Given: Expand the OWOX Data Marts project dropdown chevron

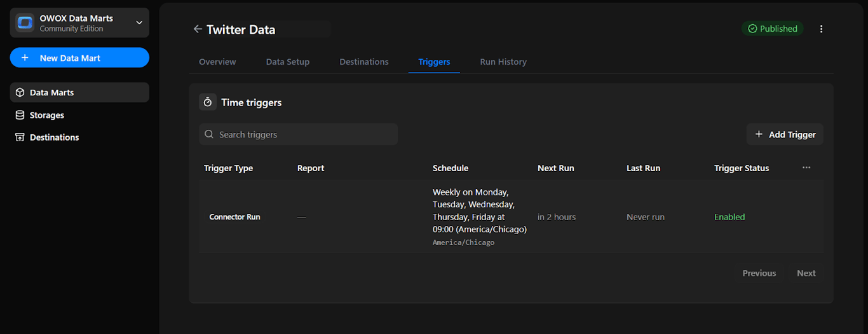Looking at the screenshot, I should 139,23.
